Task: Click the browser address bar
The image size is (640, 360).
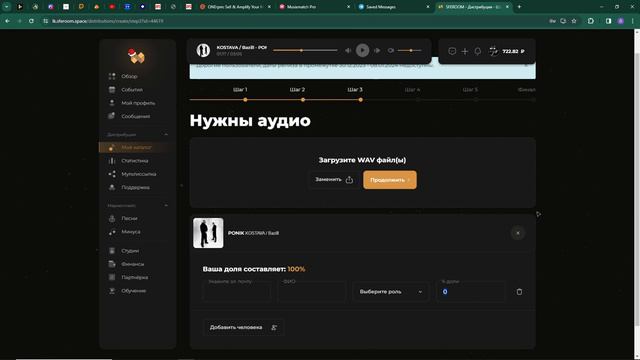Action: [x=294, y=21]
